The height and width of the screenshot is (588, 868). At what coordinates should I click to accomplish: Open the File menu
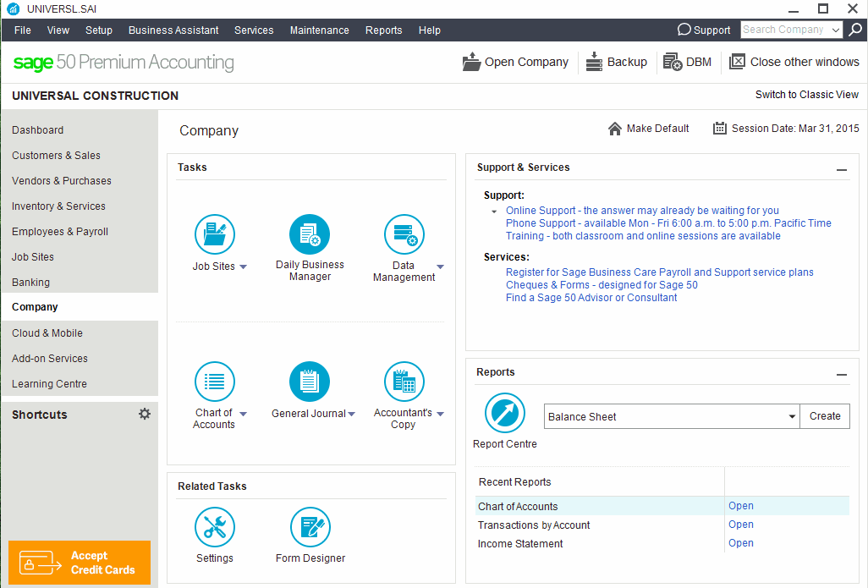pos(23,30)
